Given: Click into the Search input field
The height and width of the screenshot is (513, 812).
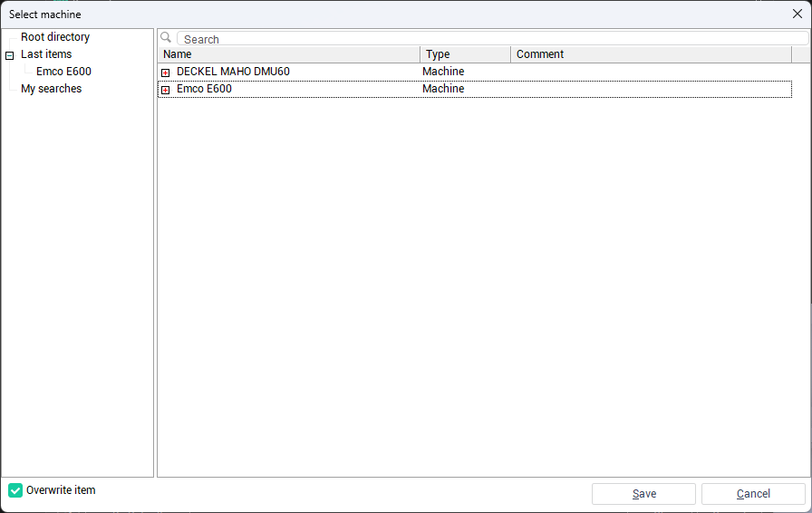Looking at the screenshot, I should (x=489, y=39).
